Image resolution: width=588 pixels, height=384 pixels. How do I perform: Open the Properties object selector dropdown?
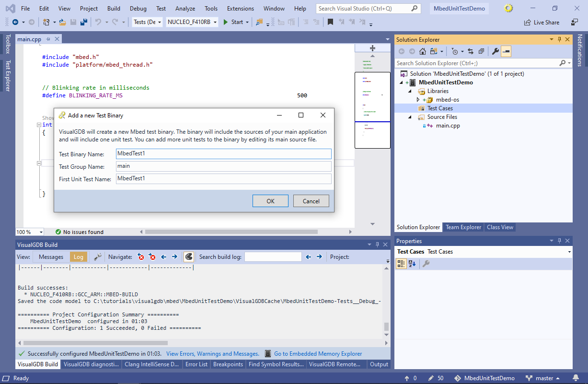pos(569,252)
